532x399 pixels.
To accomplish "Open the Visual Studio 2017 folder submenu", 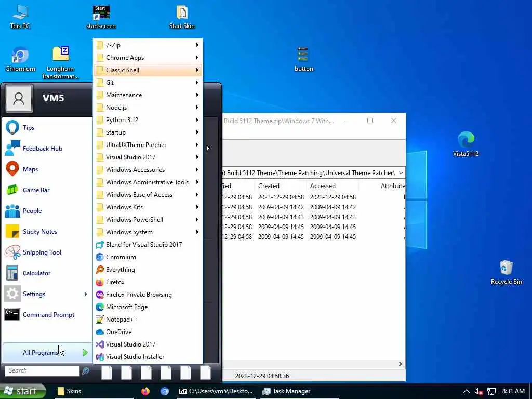I will coord(148,157).
